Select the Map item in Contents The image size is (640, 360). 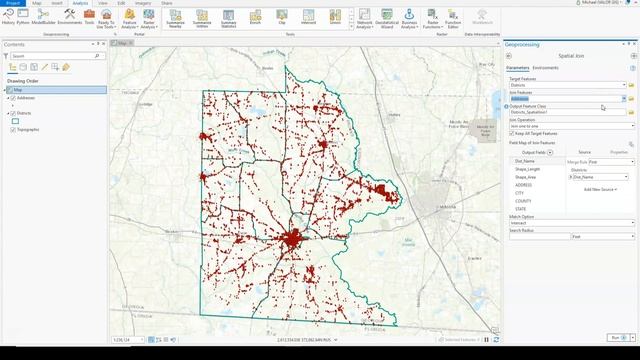(57, 90)
